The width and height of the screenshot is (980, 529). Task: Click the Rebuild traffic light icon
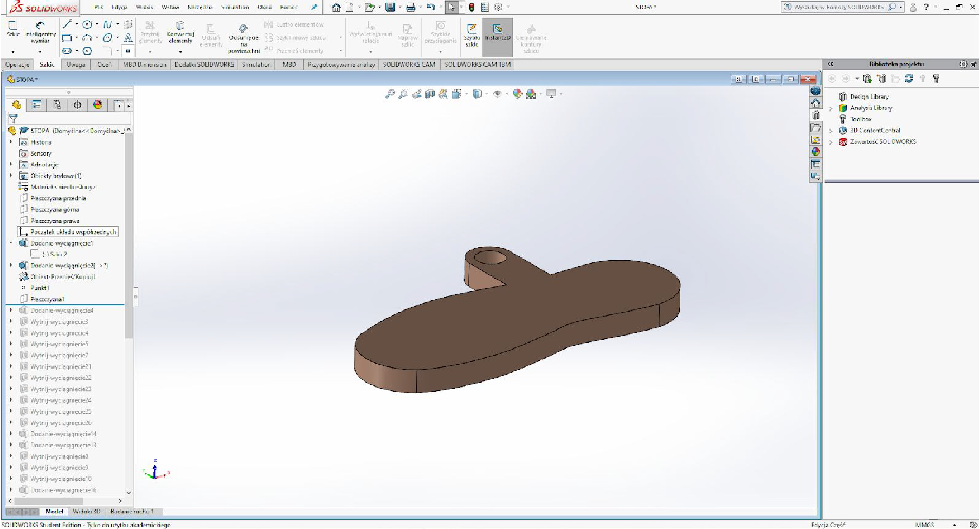point(472,8)
